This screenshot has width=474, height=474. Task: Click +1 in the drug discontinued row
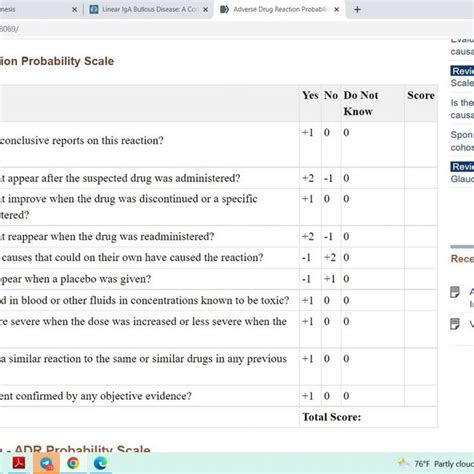coord(308,199)
